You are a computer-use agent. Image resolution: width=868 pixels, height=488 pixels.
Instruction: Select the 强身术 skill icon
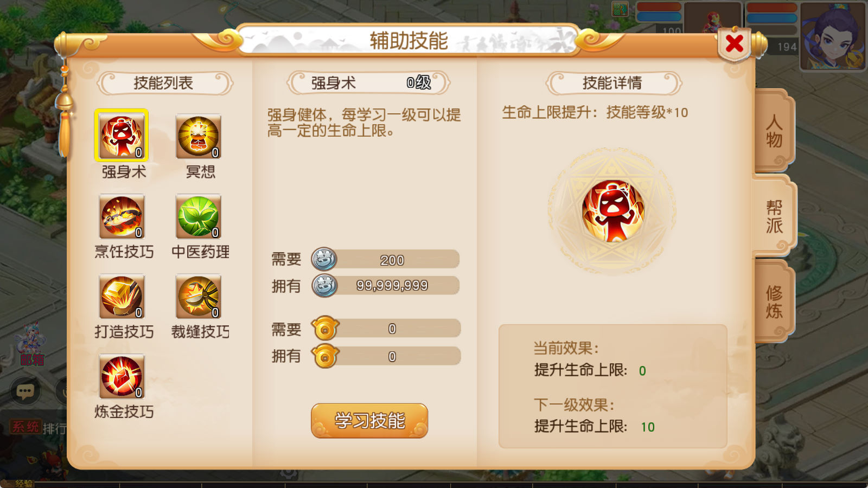point(122,136)
